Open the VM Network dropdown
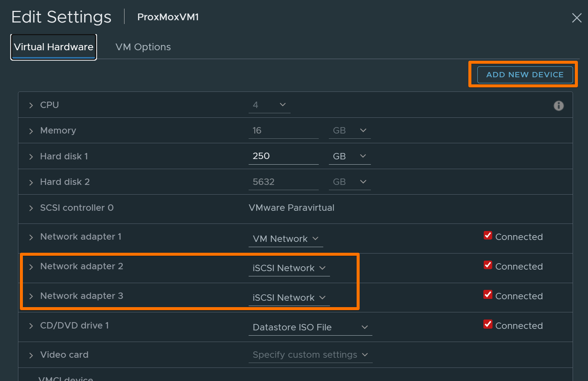588x381 pixels. point(285,239)
